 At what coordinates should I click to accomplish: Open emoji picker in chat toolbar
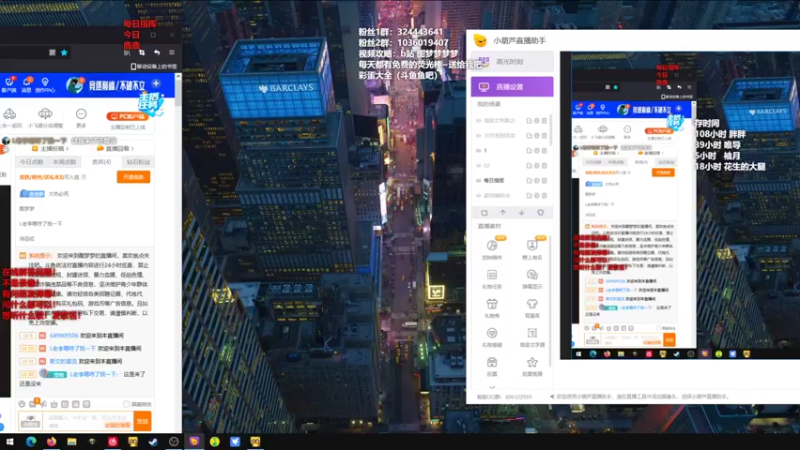pyautogui.click(x=22, y=404)
